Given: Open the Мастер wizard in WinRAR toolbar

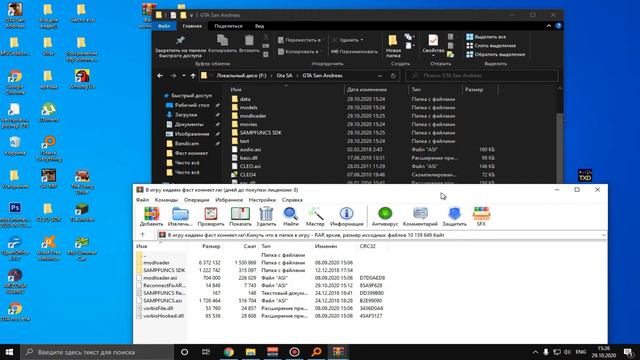Looking at the screenshot, I should point(316,216).
